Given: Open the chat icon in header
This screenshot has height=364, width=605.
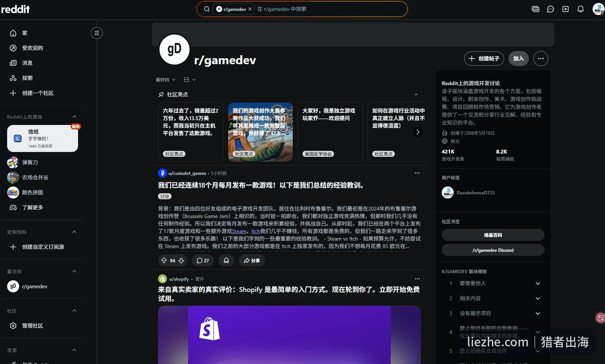Looking at the screenshot, I should pyautogui.click(x=551, y=9).
